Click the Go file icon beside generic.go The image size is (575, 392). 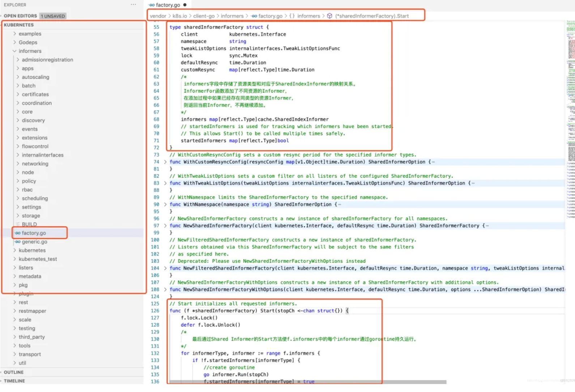pyautogui.click(x=18, y=242)
